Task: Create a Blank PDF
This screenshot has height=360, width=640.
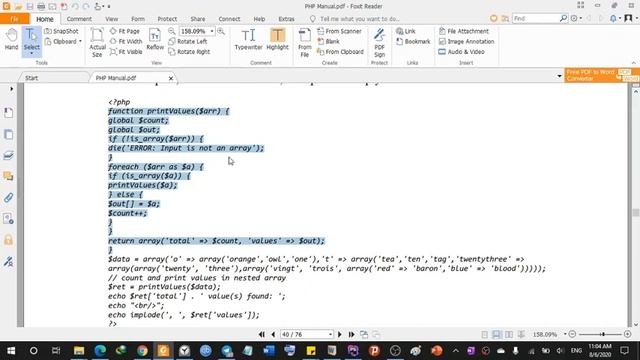Action: [329, 42]
